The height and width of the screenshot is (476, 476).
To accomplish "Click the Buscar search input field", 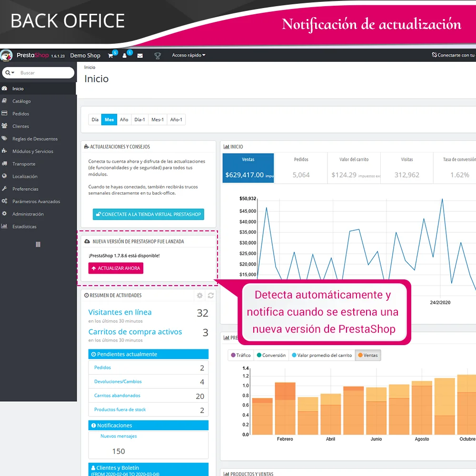I will (45, 73).
